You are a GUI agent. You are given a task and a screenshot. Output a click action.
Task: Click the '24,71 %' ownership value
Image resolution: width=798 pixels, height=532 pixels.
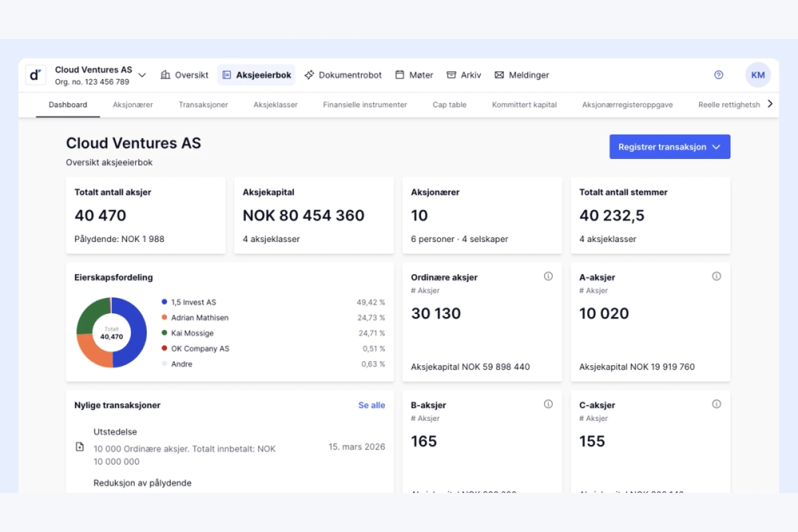click(x=371, y=333)
